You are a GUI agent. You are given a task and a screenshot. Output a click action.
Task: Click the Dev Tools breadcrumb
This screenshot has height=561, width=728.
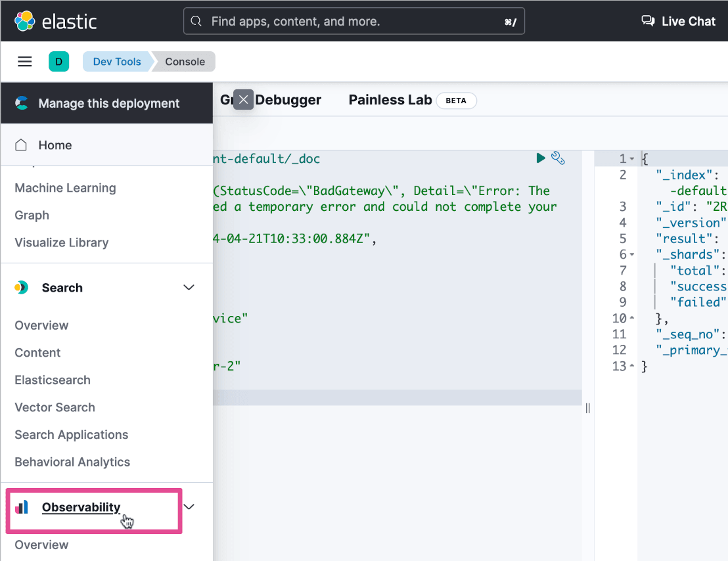pyautogui.click(x=117, y=62)
